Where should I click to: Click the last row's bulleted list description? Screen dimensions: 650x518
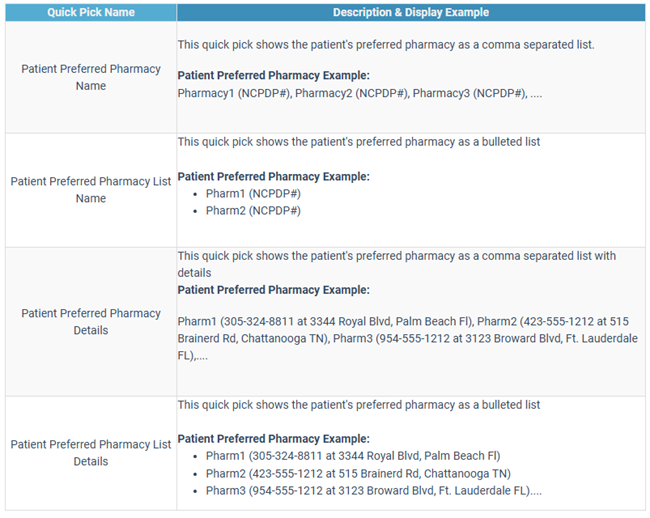pos(358,405)
